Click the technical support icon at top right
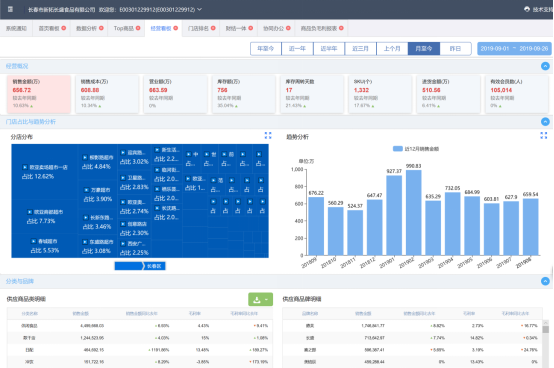The height and width of the screenshot is (368, 554). (x=527, y=9)
